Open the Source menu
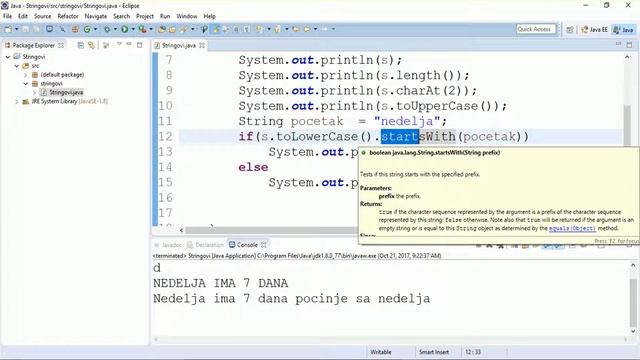Image resolution: width=640 pixels, height=360 pixels. pyautogui.click(x=42, y=16)
